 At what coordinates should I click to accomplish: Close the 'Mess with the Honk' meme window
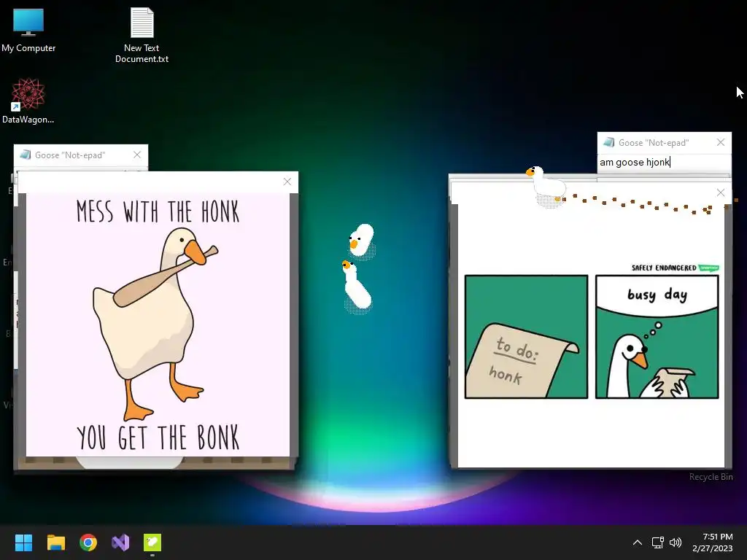click(x=287, y=182)
